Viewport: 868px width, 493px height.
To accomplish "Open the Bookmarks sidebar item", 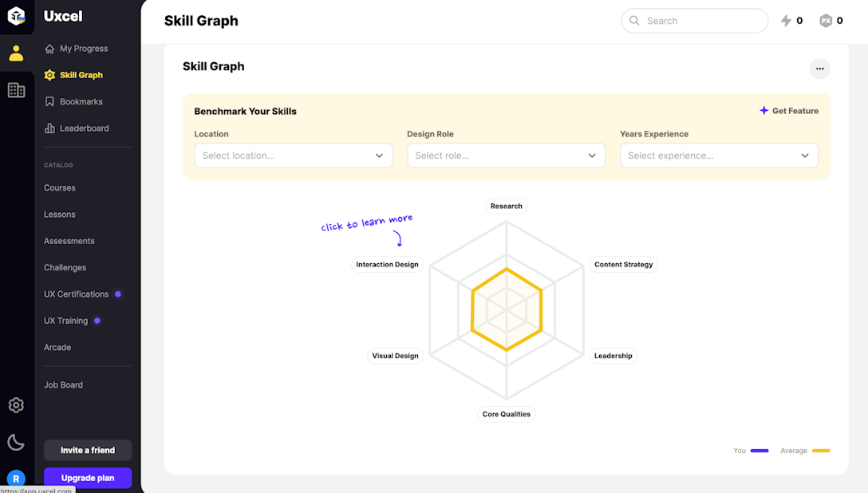I will coord(81,102).
